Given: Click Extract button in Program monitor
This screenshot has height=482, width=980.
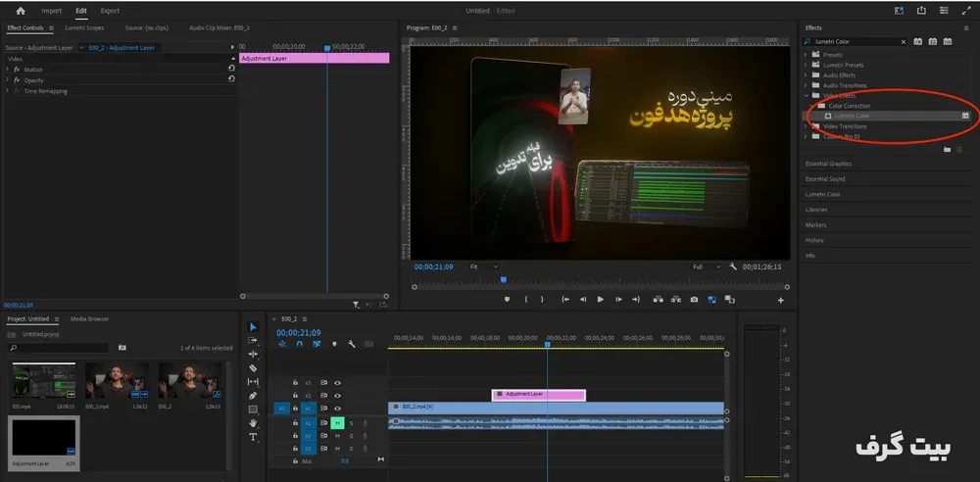Looking at the screenshot, I should tap(675, 300).
